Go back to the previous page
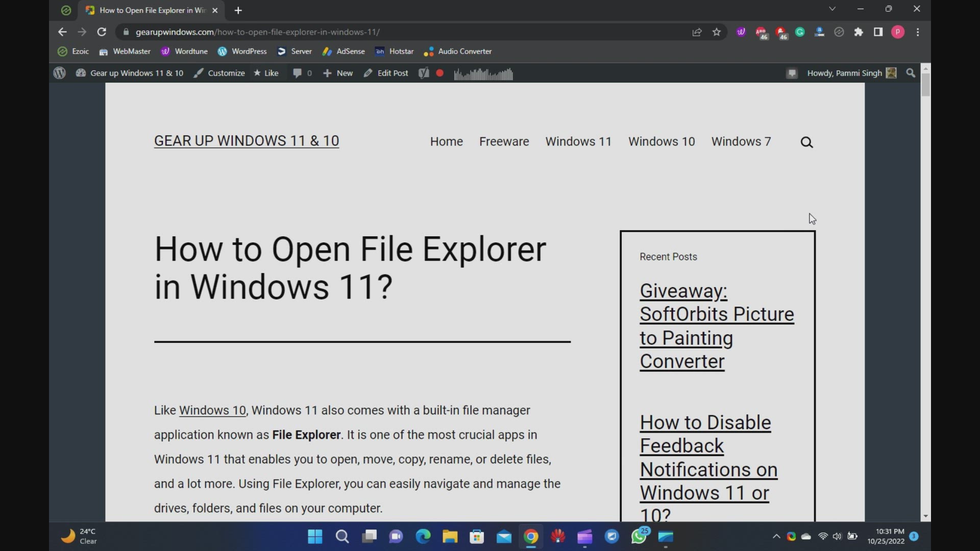Image resolution: width=980 pixels, height=551 pixels. (x=62, y=32)
